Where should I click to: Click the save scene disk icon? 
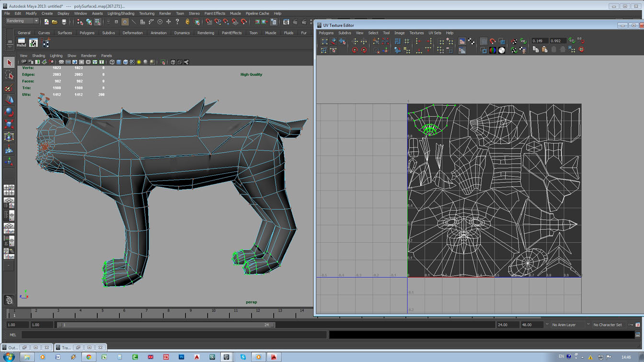(x=64, y=22)
